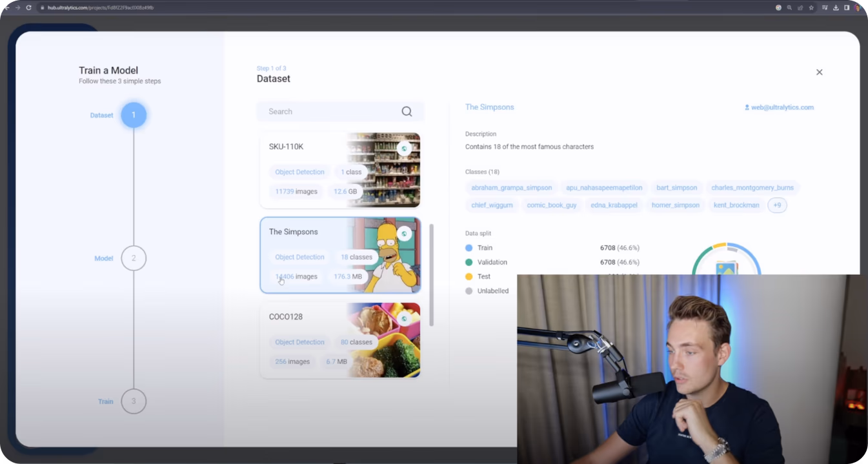Go to step 2 Model circle
The width and height of the screenshot is (868, 464).
tap(134, 258)
